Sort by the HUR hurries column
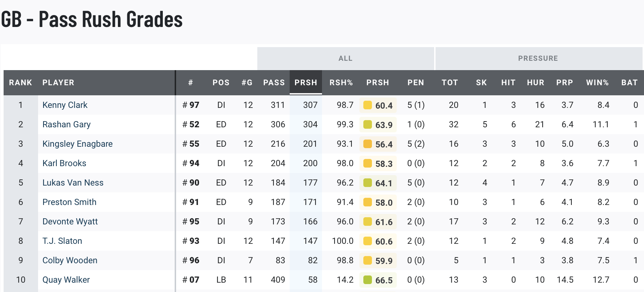644x292 pixels. (535, 83)
